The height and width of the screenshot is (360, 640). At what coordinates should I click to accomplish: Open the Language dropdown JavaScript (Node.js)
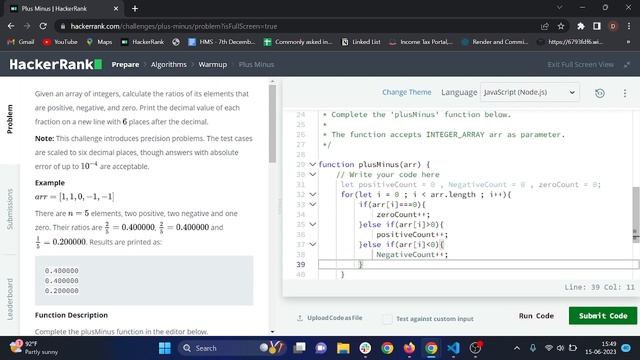point(529,92)
